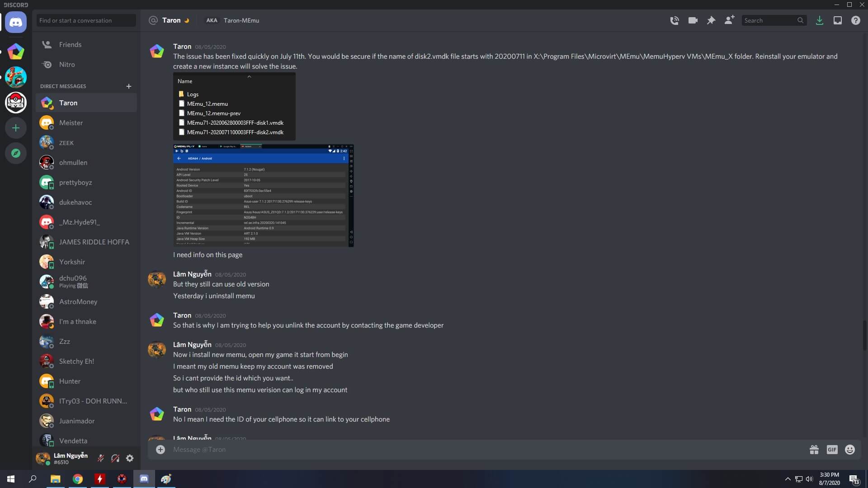Open Nitro gift icon
868x488 pixels.
click(814, 450)
